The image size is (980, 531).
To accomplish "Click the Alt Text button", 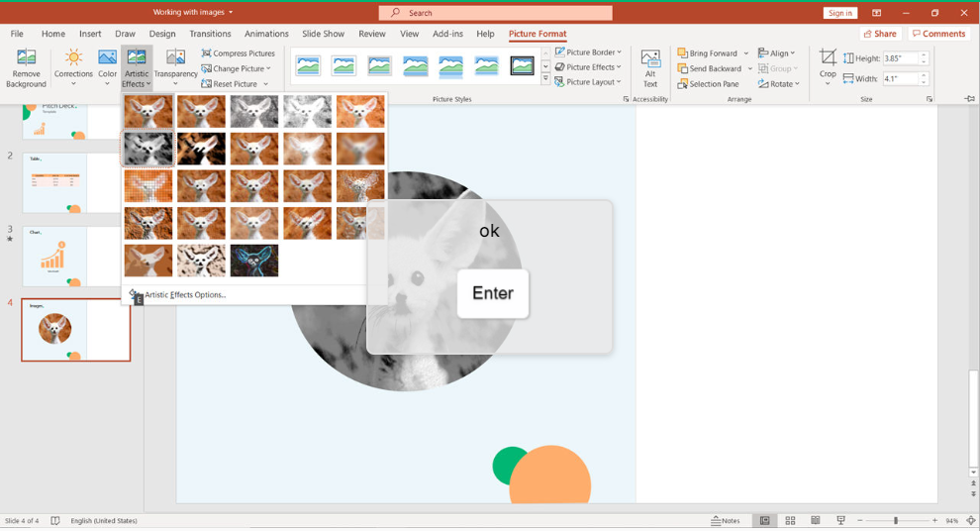I will click(650, 68).
